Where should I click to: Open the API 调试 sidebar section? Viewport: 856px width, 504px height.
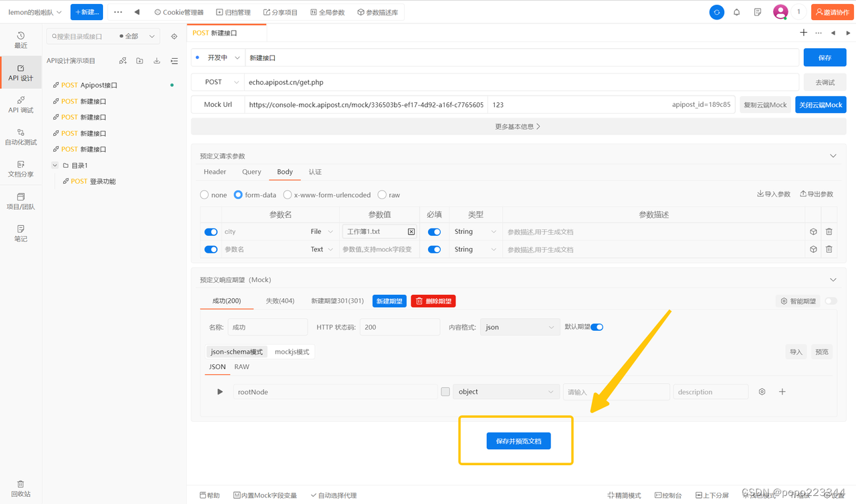(x=21, y=104)
